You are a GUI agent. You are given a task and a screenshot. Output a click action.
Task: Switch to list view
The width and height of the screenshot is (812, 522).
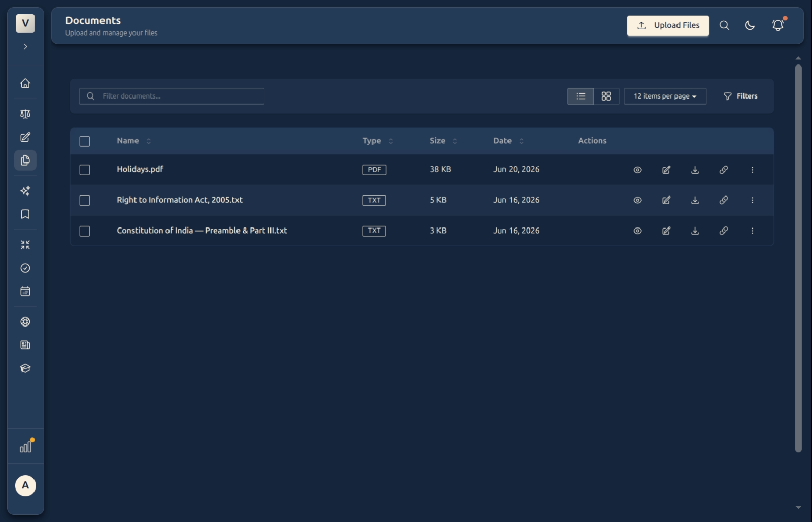coord(581,96)
